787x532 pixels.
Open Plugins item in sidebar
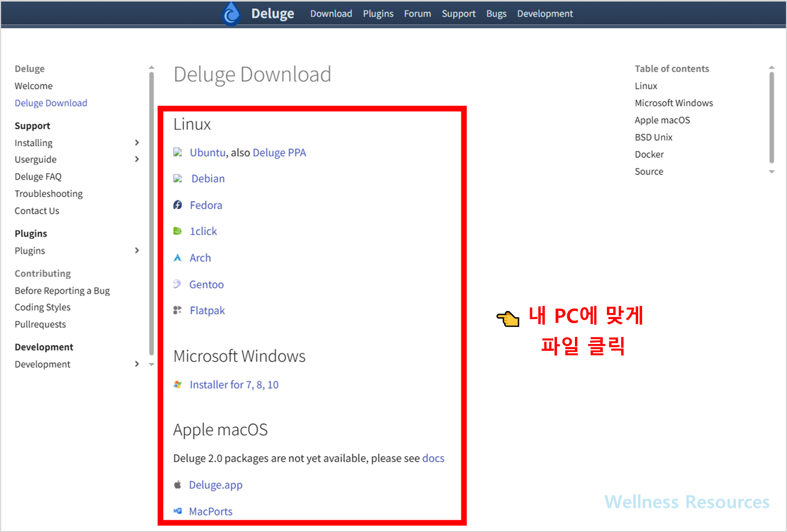[x=30, y=250]
